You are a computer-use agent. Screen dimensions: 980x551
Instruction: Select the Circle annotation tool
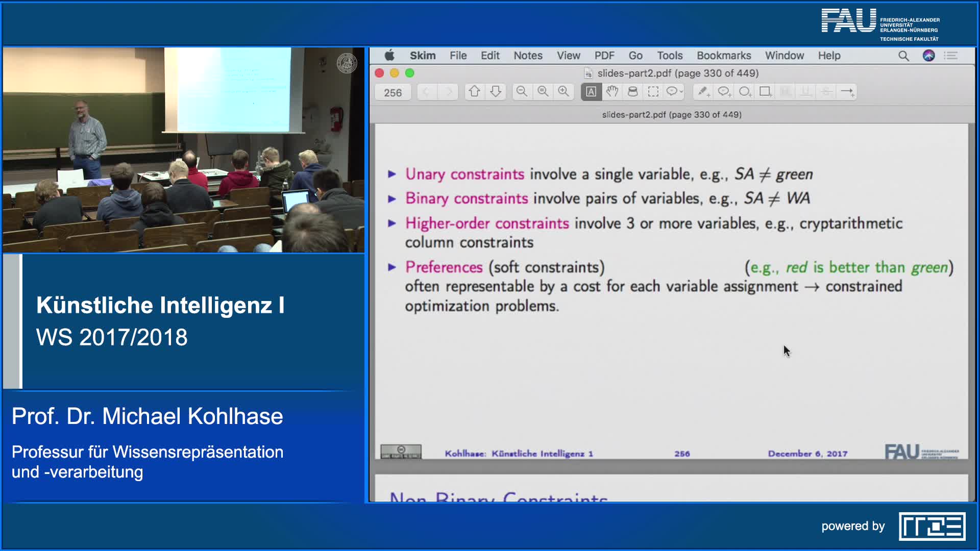point(744,92)
